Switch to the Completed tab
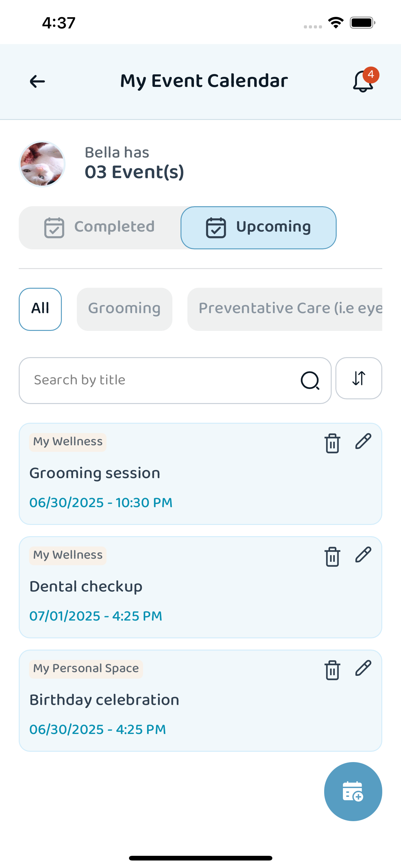The width and height of the screenshot is (401, 868). [100, 228]
